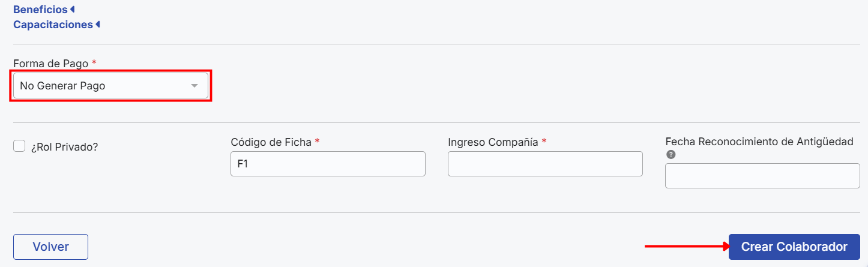Click the Forma de Pago label
This screenshot has height=267, width=868.
click(51, 63)
